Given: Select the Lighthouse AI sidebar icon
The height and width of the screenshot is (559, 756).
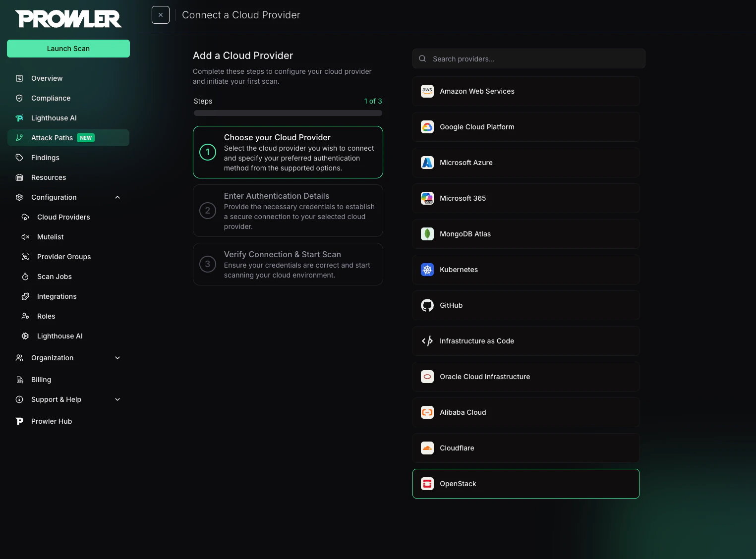Looking at the screenshot, I should click(x=19, y=118).
